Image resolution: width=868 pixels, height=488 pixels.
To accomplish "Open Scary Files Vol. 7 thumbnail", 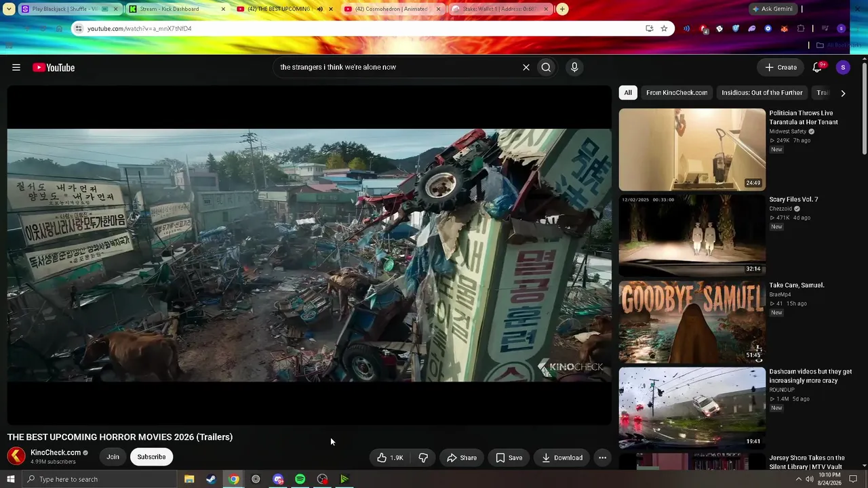I will pyautogui.click(x=692, y=236).
